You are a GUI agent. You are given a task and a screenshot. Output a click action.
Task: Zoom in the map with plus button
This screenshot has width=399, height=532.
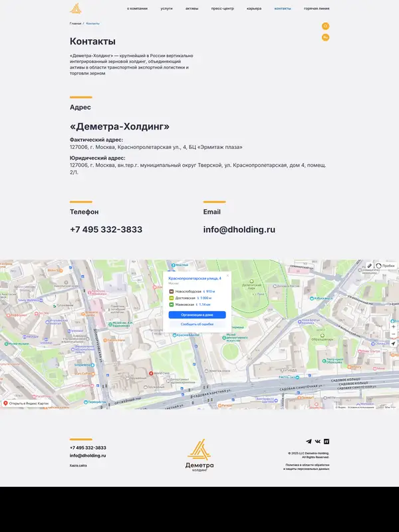coord(393,327)
